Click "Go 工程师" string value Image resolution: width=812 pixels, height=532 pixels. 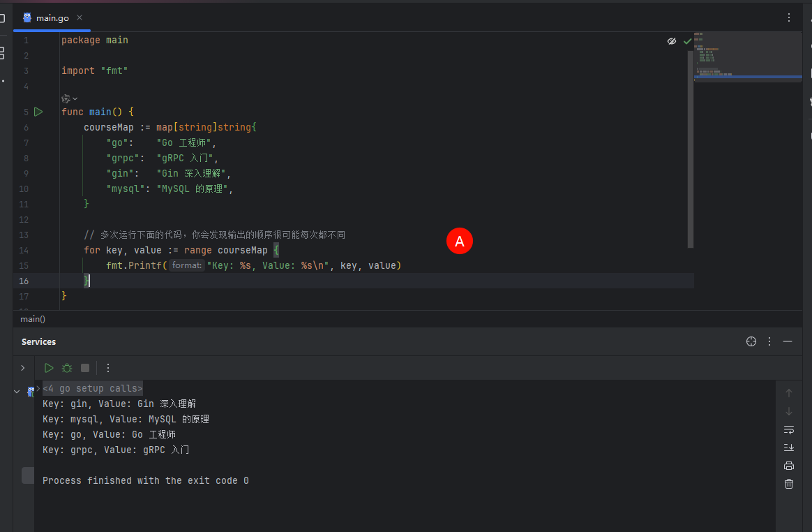point(184,142)
